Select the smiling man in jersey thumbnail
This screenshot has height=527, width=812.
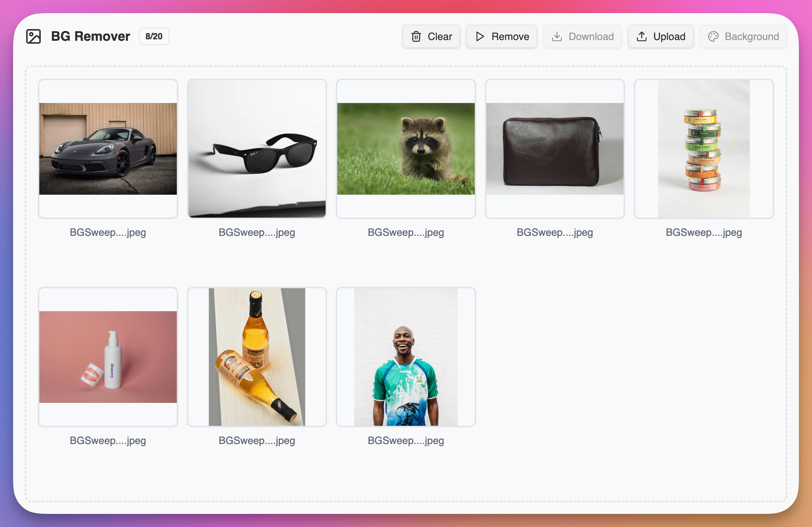pos(406,357)
